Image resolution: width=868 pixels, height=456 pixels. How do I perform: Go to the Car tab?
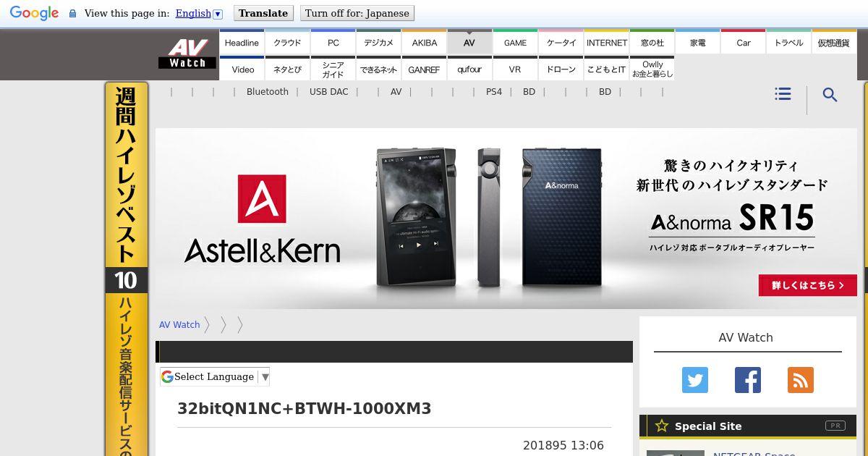pyautogui.click(x=744, y=43)
